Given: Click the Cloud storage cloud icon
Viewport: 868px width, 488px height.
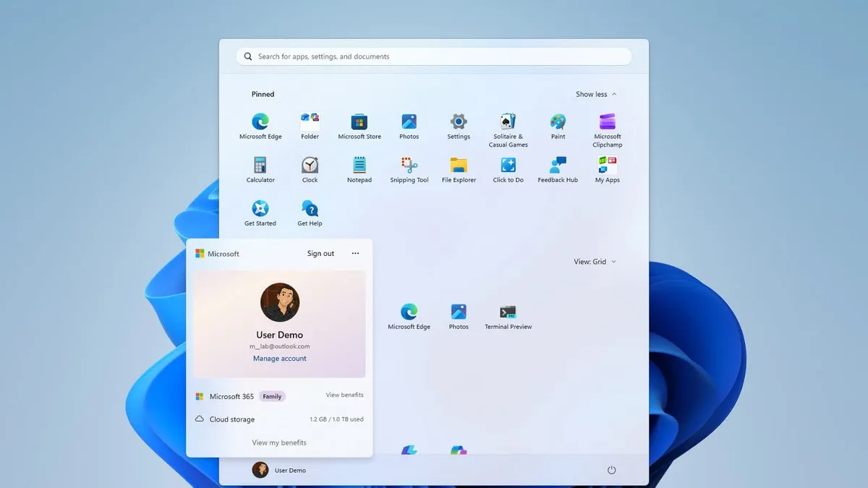Looking at the screenshot, I should (200, 419).
